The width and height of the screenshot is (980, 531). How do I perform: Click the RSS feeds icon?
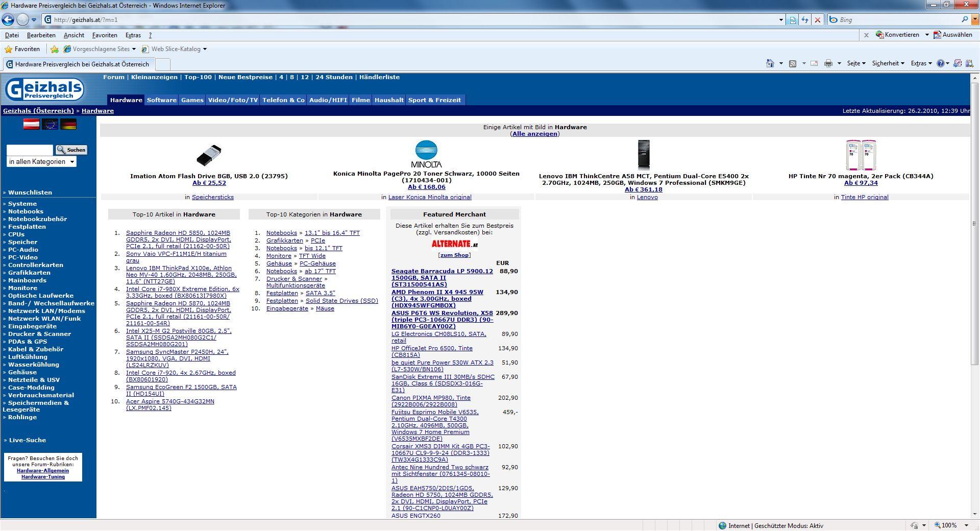tap(793, 63)
